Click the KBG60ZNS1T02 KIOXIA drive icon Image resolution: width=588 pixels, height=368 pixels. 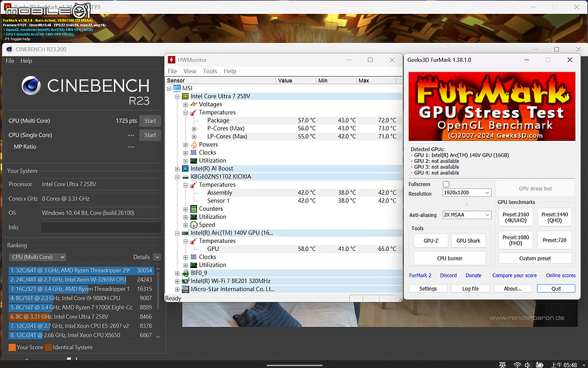tap(185, 177)
